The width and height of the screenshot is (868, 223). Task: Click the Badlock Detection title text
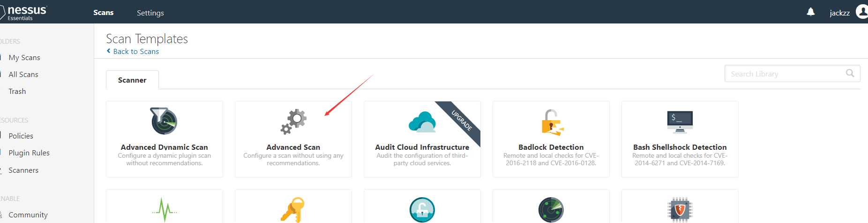551,147
